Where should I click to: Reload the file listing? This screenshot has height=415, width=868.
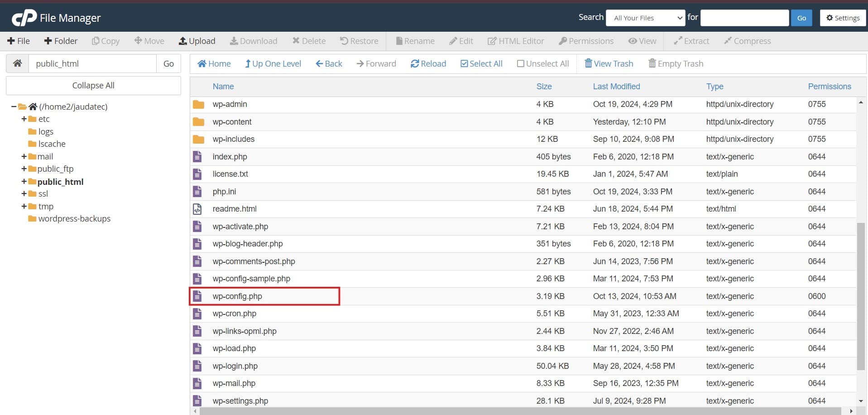[x=428, y=63]
